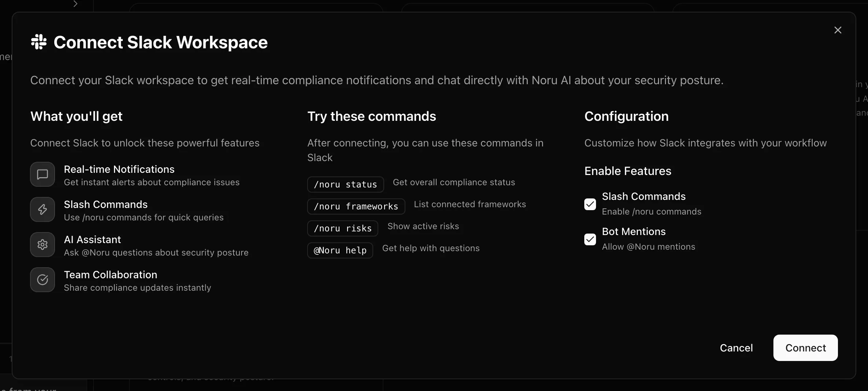Select the /noru frameworks command chip

356,206
